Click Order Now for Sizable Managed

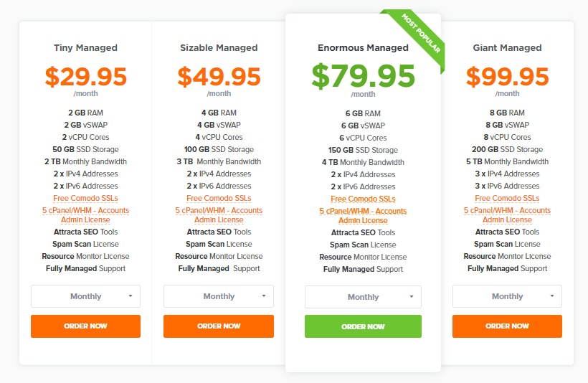click(x=219, y=326)
